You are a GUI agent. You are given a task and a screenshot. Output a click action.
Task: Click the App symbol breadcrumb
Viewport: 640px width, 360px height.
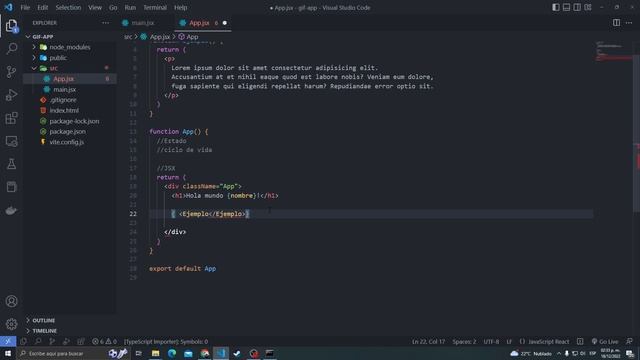pyautogui.click(x=188, y=37)
